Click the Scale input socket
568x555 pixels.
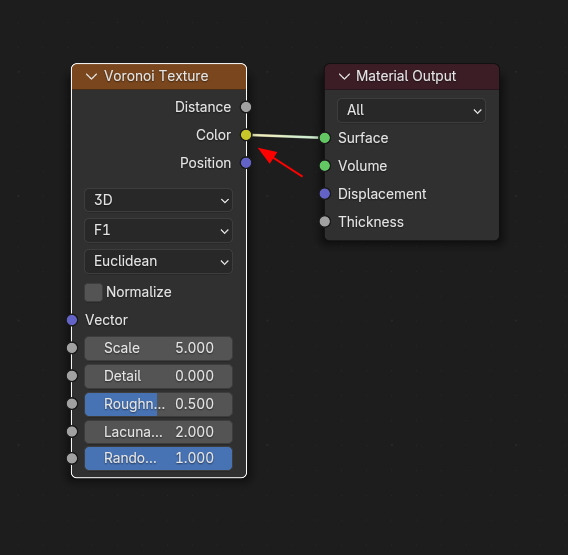pyautogui.click(x=72, y=348)
